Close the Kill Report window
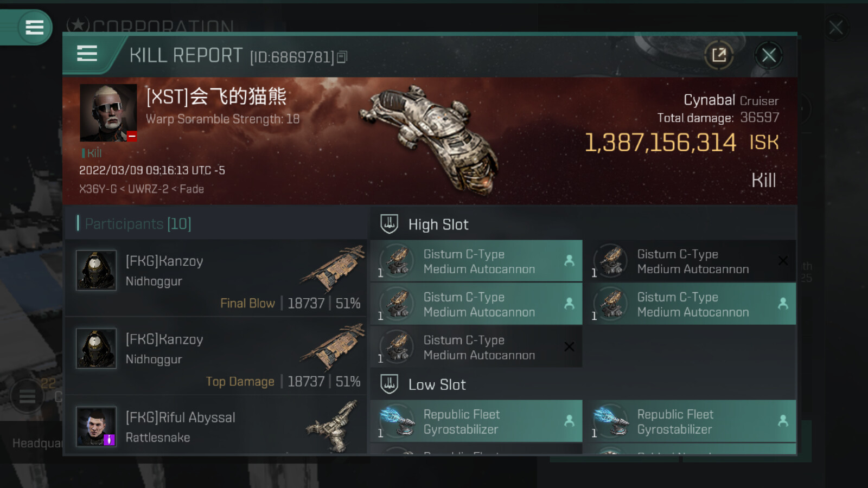 point(768,55)
